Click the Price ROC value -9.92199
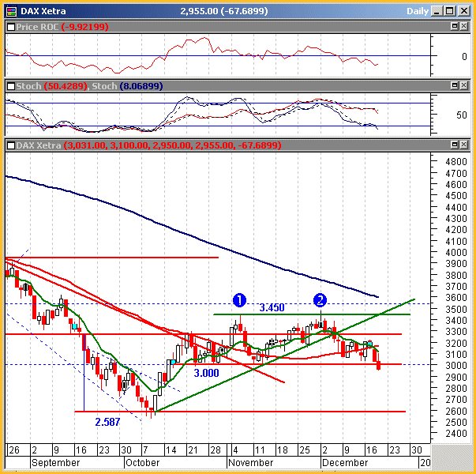Screen dimensions: 476x474 click(85, 27)
